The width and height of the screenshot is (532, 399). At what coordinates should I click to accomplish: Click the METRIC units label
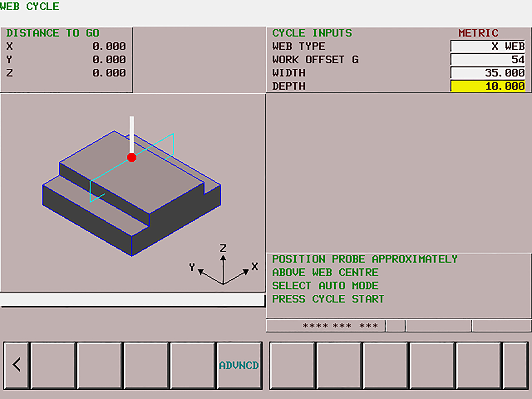coord(478,33)
